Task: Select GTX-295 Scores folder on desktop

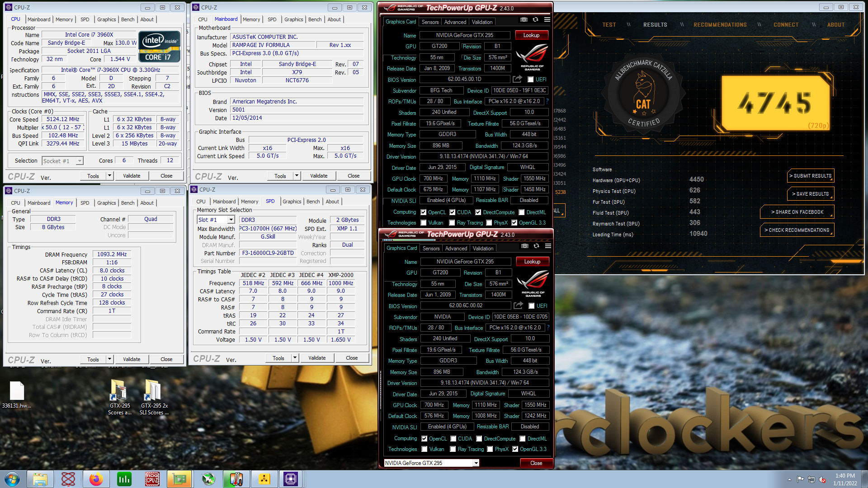Action: pyautogui.click(x=119, y=398)
